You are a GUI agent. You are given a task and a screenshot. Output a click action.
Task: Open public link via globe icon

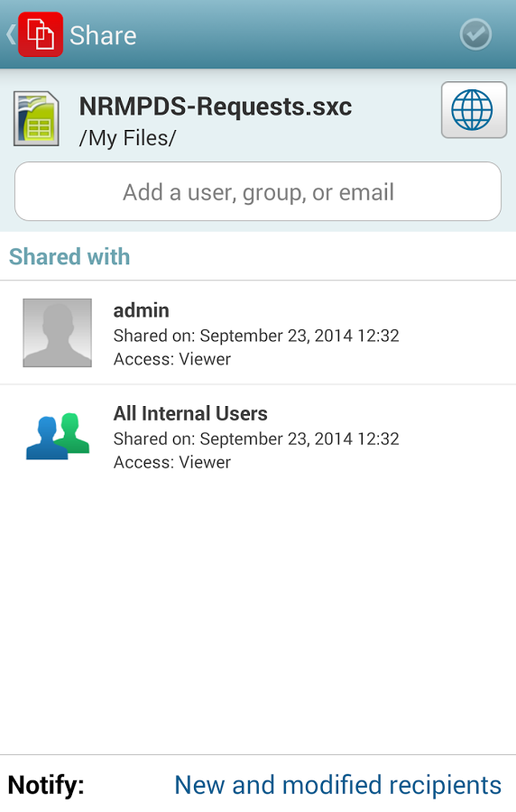[474, 110]
